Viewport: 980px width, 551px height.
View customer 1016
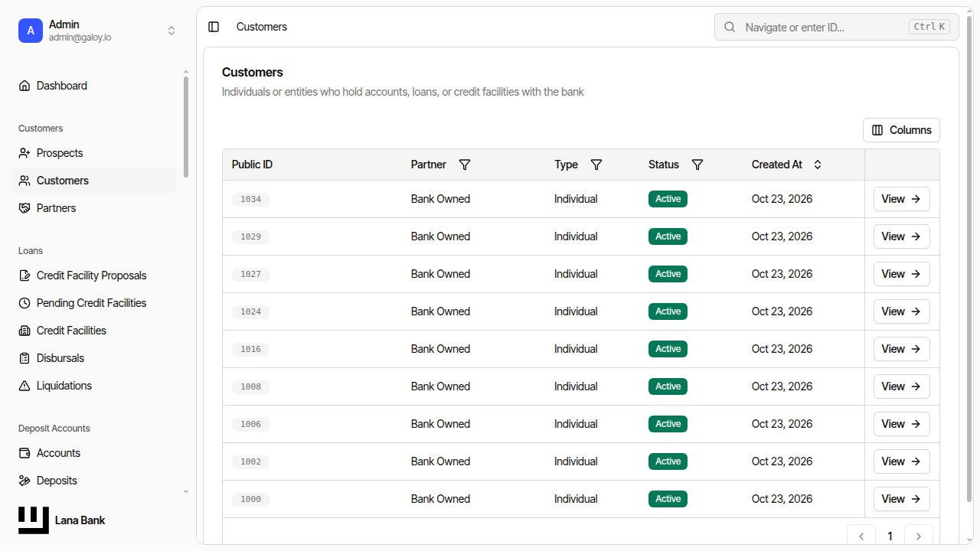click(901, 349)
